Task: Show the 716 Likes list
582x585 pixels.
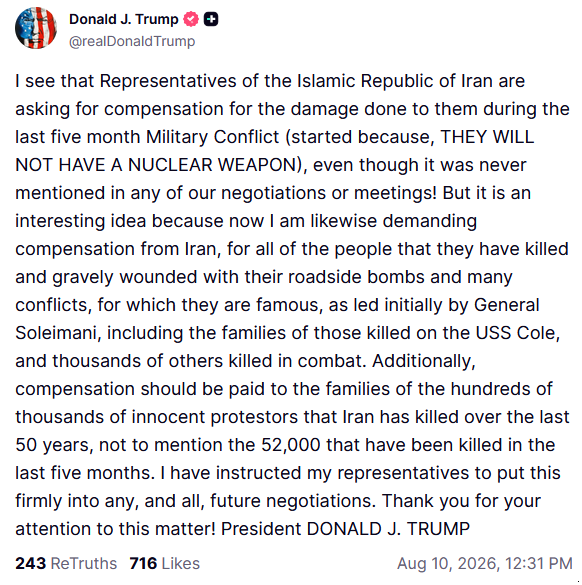Action: pos(165,563)
